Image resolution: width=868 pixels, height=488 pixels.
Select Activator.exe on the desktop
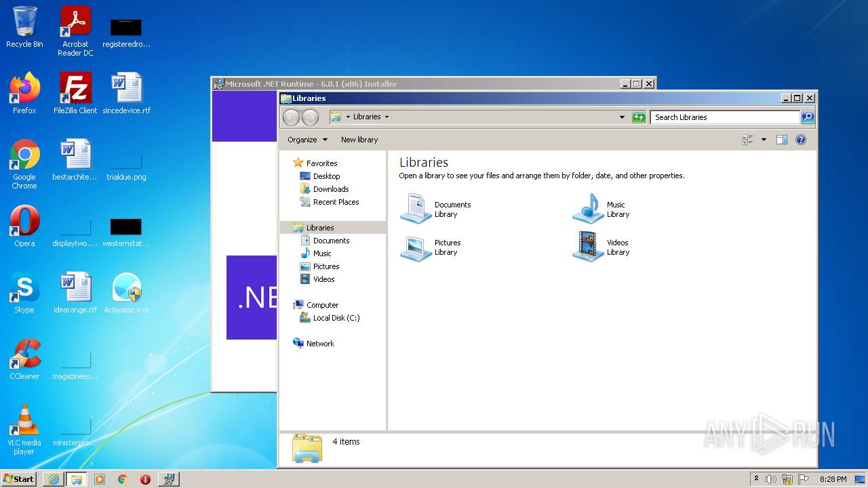(x=126, y=293)
